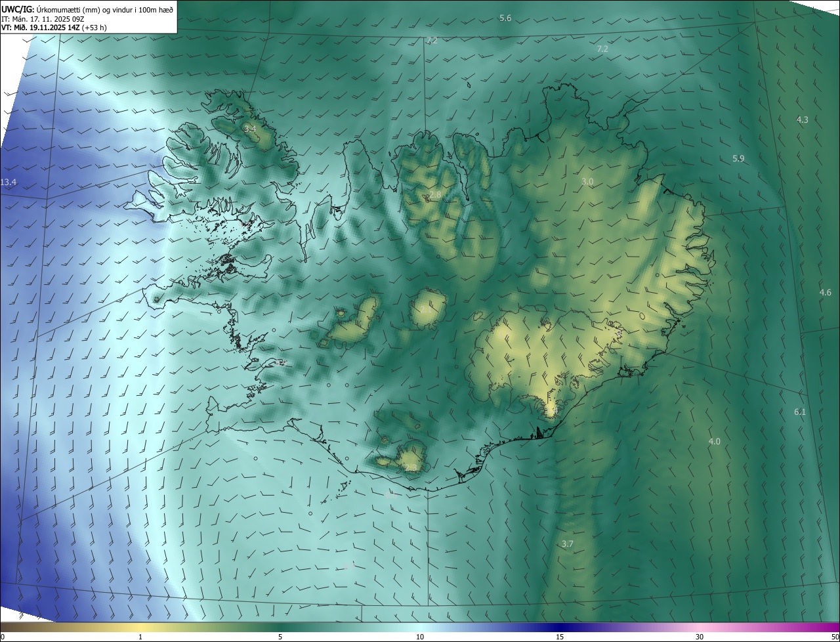This screenshot has width=840, height=642.
Task: Pick the value label 3.4 over Westfjords
Action: point(249,129)
